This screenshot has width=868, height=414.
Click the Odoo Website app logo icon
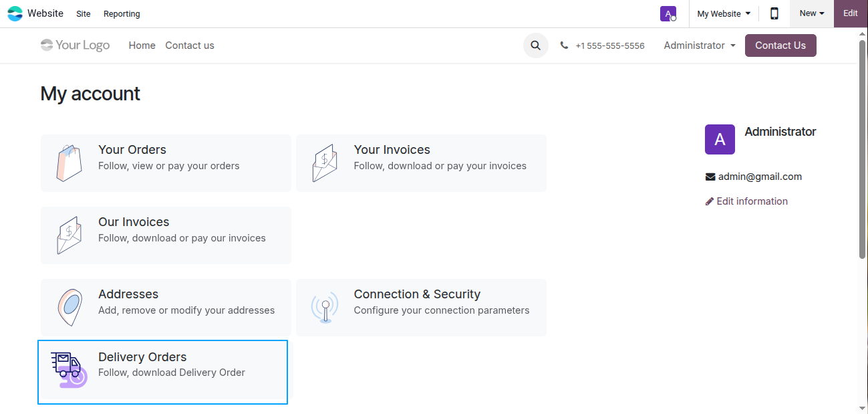pos(15,13)
